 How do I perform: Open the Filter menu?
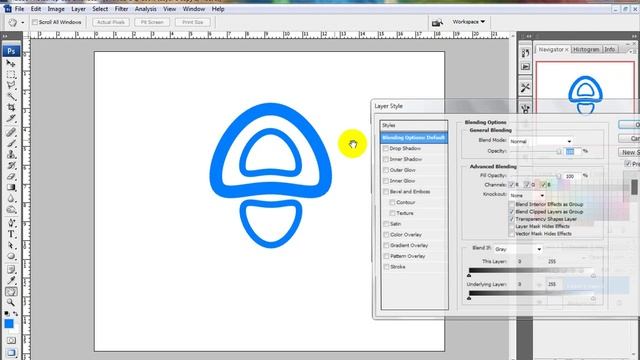click(x=121, y=9)
